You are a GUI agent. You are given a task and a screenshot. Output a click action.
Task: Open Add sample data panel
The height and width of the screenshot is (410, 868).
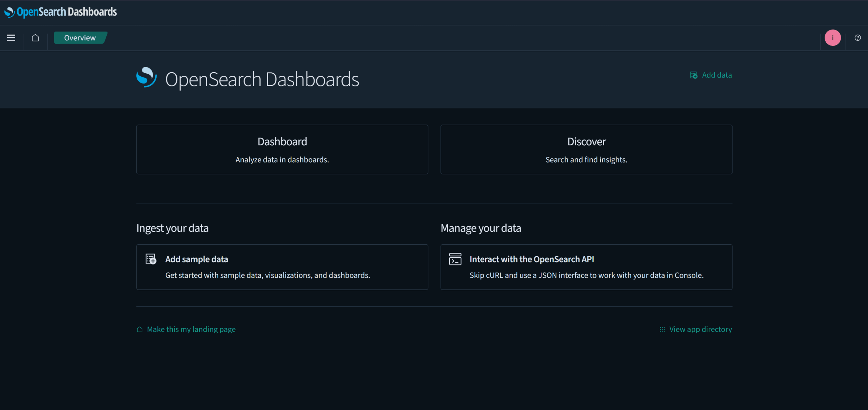point(282,267)
